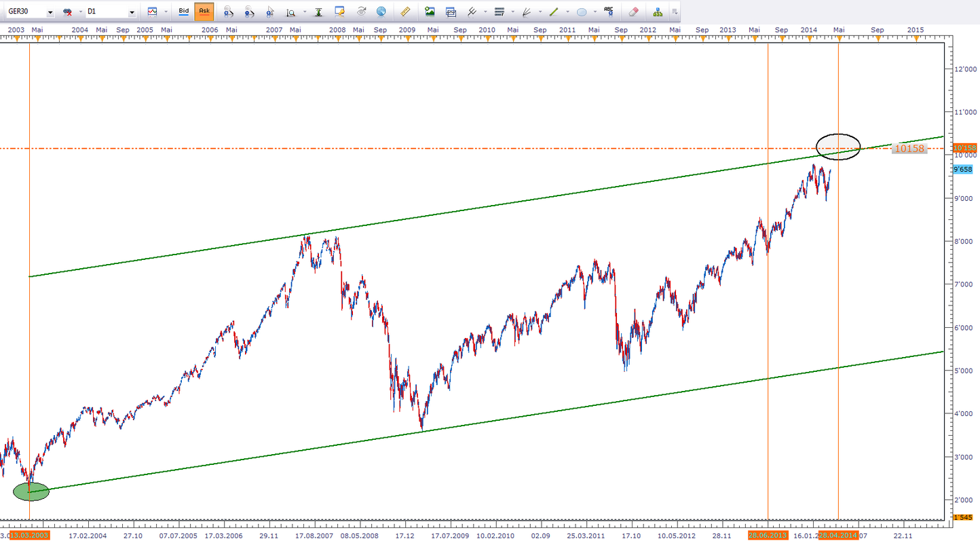The width and height of the screenshot is (980, 543).
Task: Click the 2008 year label on top axis
Action: coord(337,30)
